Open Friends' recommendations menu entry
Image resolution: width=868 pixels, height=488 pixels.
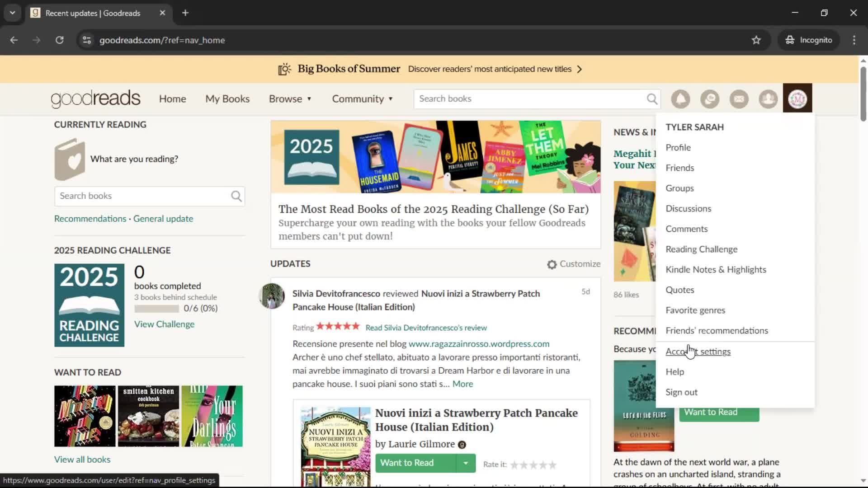[x=717, y=331]
